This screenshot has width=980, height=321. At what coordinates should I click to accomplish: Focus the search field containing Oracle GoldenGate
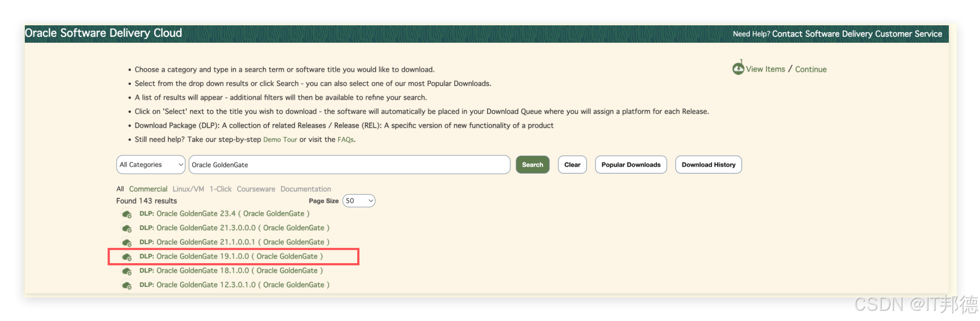pyautogui.click(x=349, y=164)
